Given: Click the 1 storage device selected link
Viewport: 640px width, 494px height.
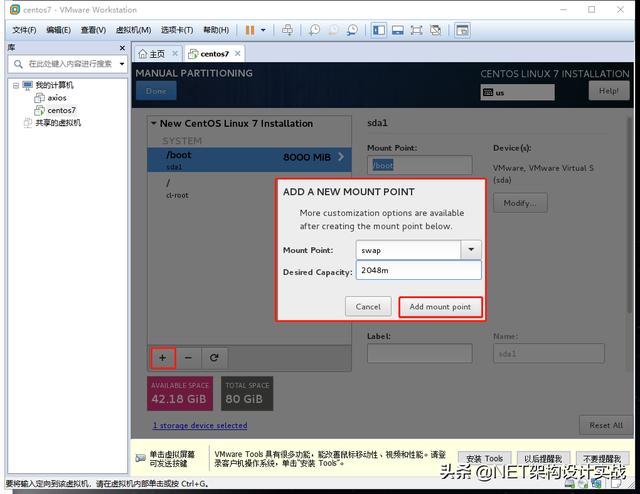Looking at the screenshot, I should (x=200, y=425).
